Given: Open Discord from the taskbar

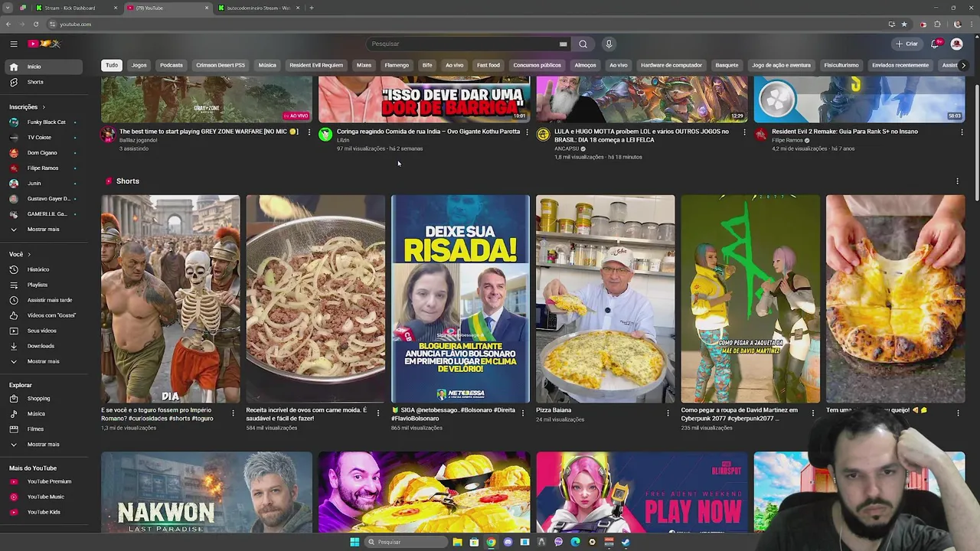Looking at the screenshot, I should (x=508, y=542).
